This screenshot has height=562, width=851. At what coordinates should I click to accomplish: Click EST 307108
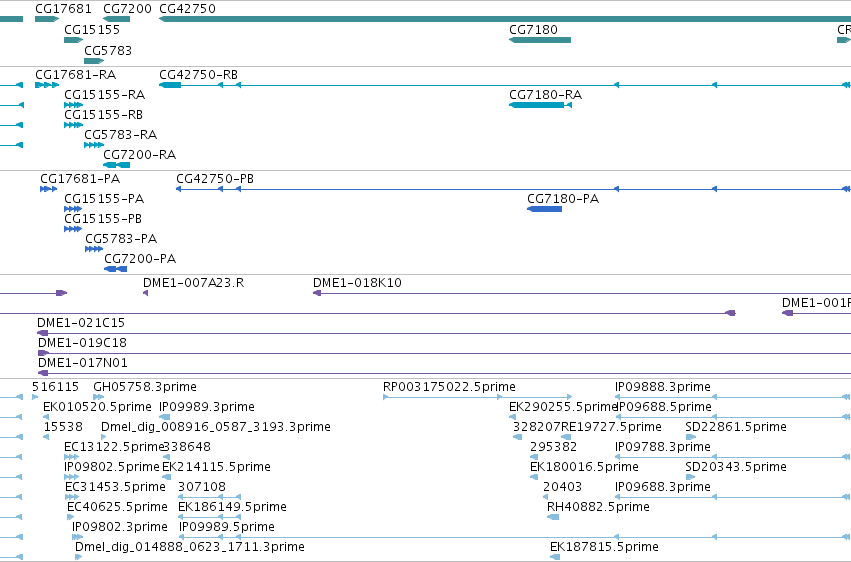tap(209, 497)
